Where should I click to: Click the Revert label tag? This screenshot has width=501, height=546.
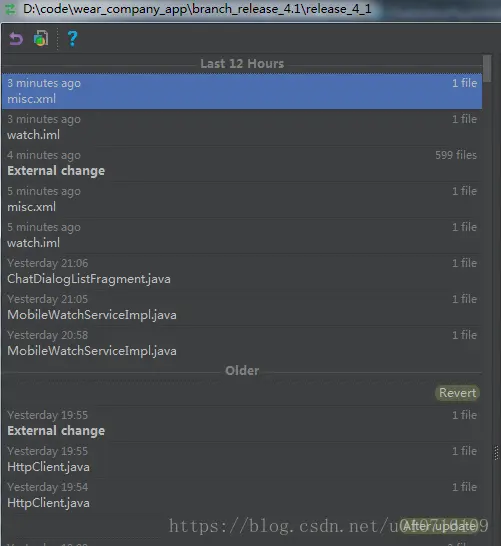(457, 393)
